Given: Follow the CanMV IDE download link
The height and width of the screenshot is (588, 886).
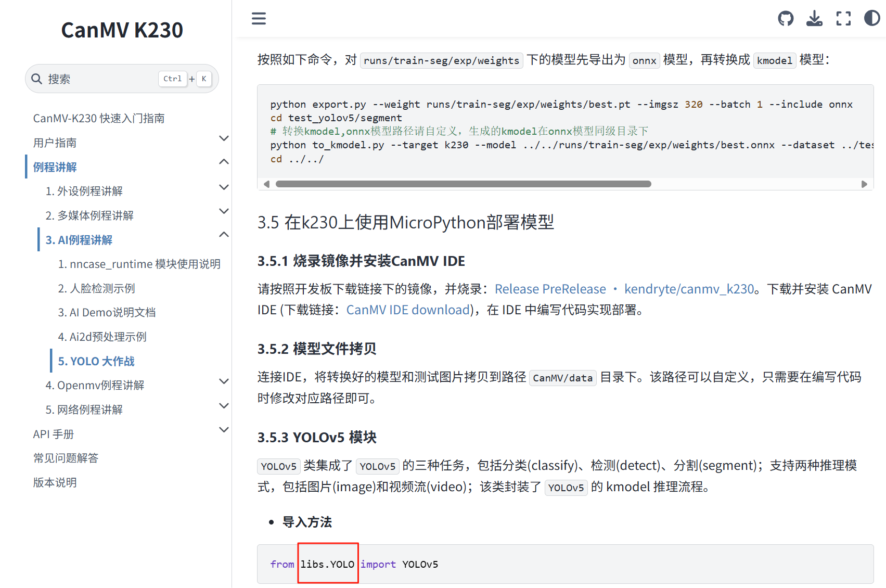Looking at the screenshot, I should (408, 310).
